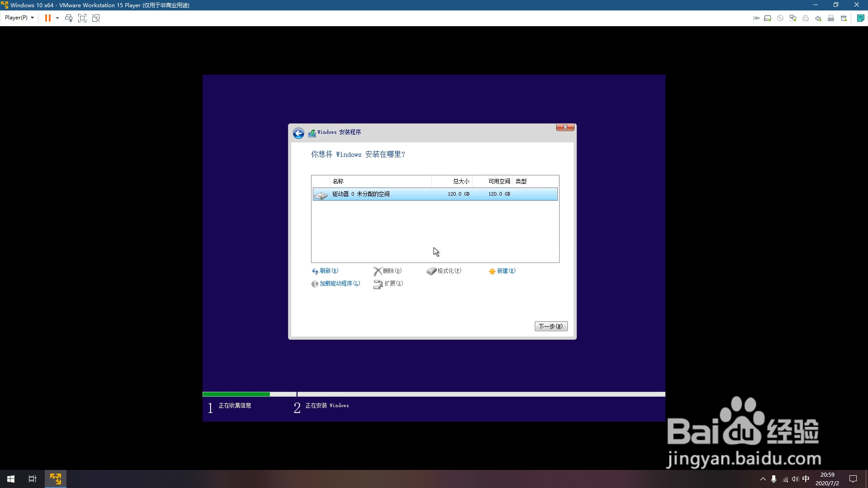The height and width of the screenshot is (488, 868).
Task: Click the 总大小 column header
Action: [452, 181]
